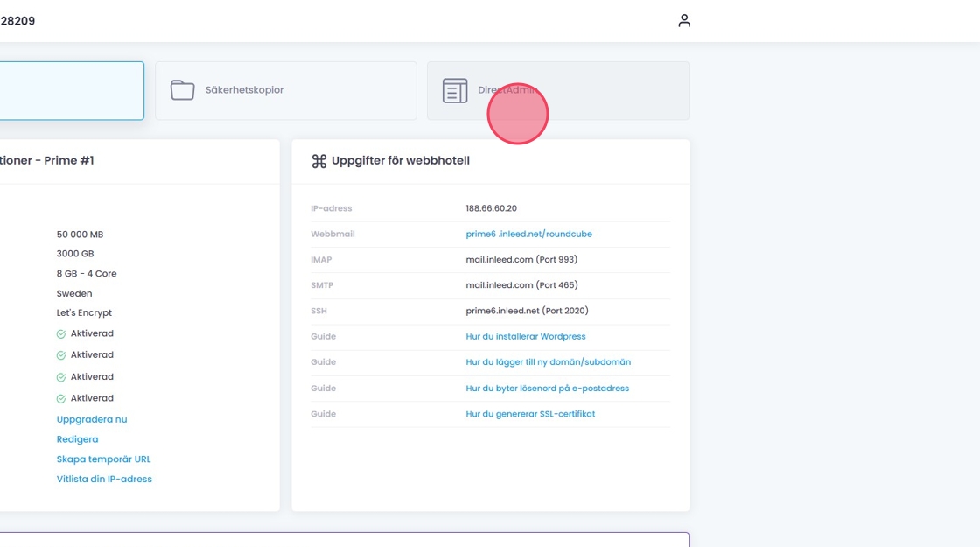
Task: Click Skapa temporär URL link
Action: tap(103, 459)
